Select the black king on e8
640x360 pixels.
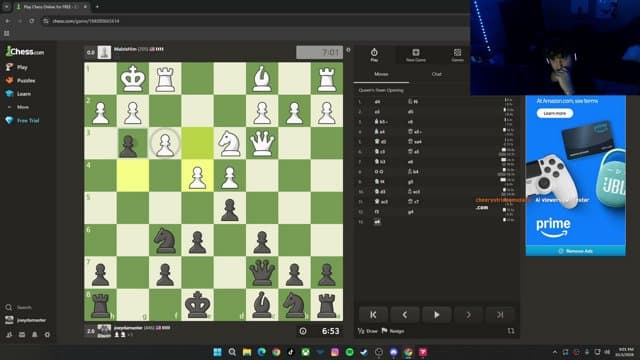pyautogui.click(x=197, y=305)
